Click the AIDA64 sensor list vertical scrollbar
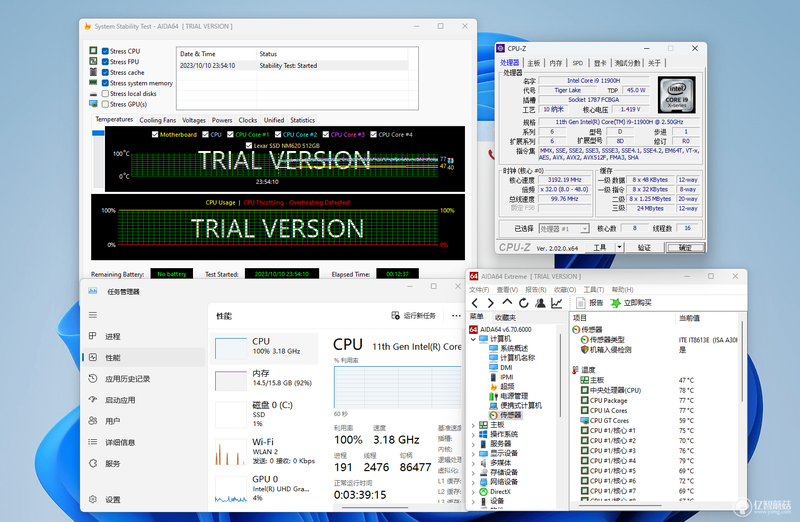Viewport: 800px width, 522px height. click(742, 408)
